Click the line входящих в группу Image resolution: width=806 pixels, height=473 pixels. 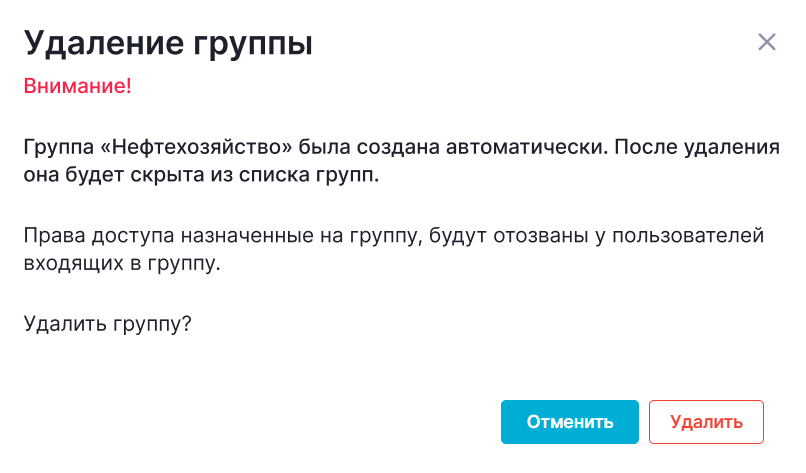click(121, 265)
